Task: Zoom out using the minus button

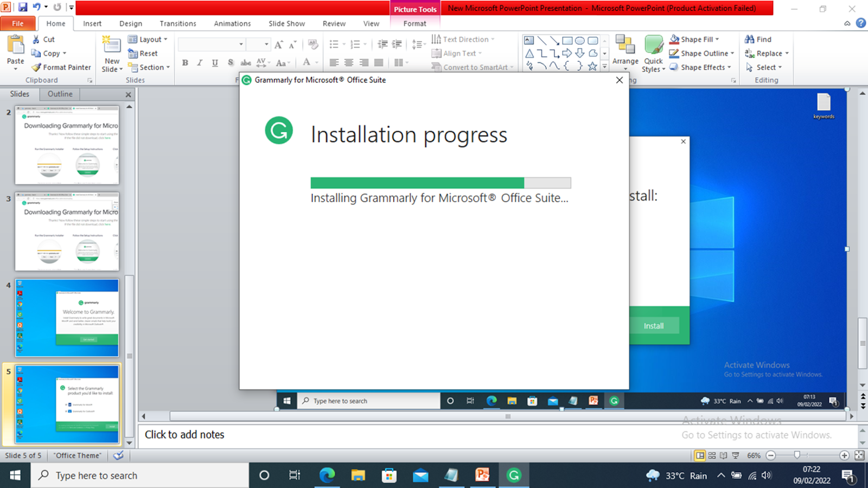Action: tap(771, 455)
